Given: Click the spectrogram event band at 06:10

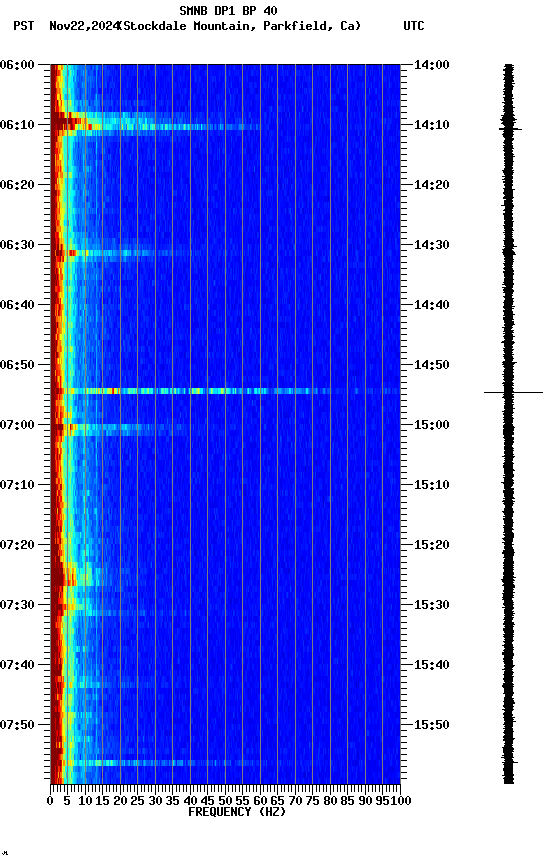Looking at the screenshot, I should point(155,125).
